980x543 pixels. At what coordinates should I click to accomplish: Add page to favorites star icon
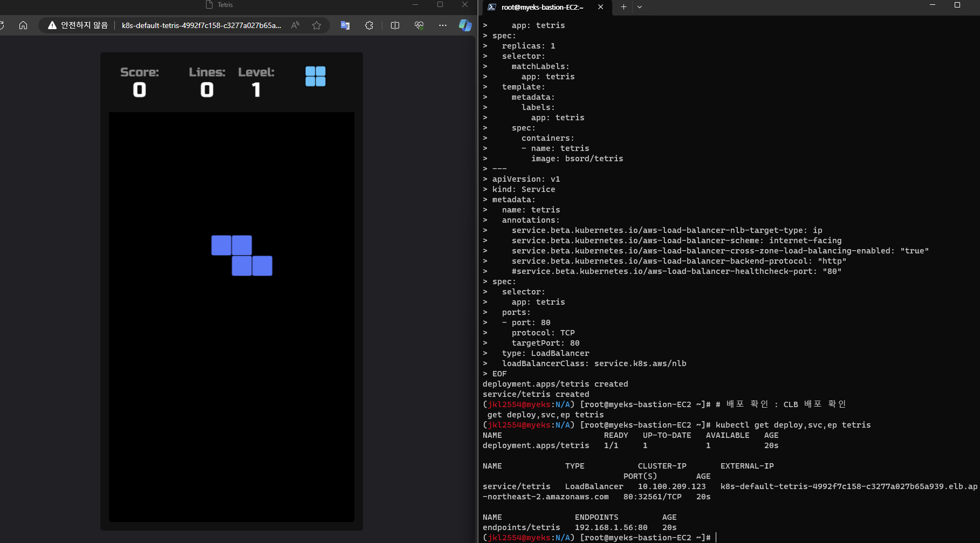point(317,25)
